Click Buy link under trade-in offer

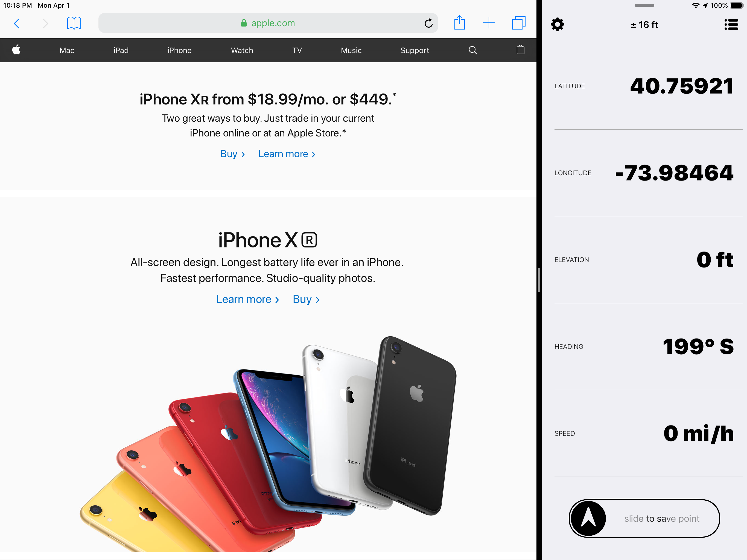[232, 154]
